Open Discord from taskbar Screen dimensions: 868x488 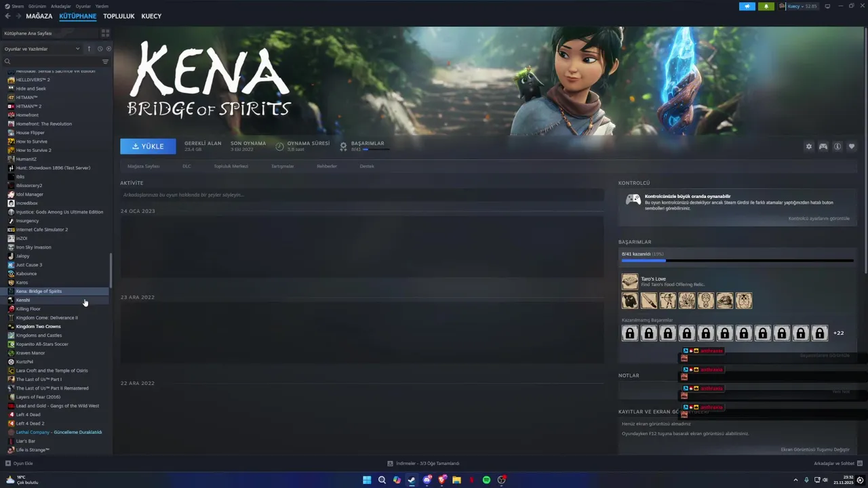click(427, 480)
